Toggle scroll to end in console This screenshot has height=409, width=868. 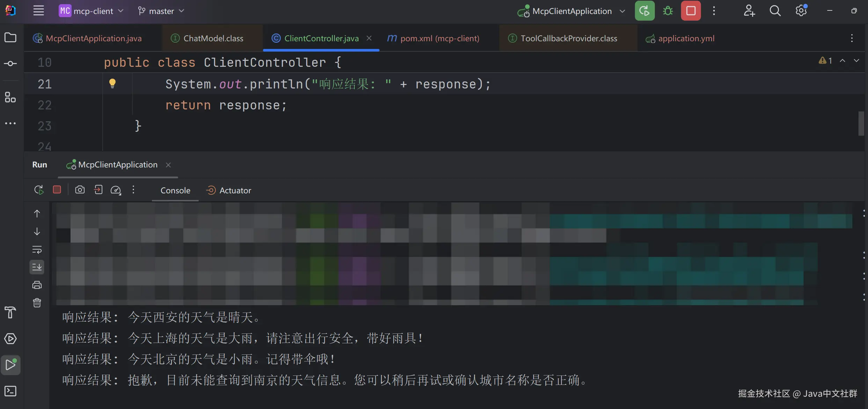(37, 267)
